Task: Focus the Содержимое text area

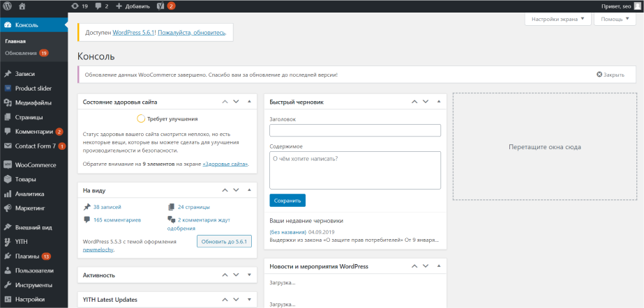Action: pyautogui.click(x=355, y=170)
